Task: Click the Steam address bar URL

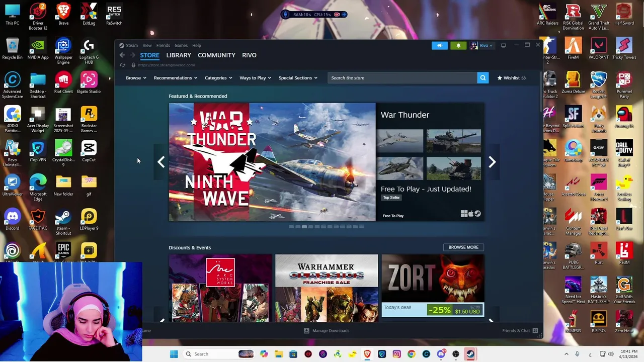Action: (x=166, y=65)
